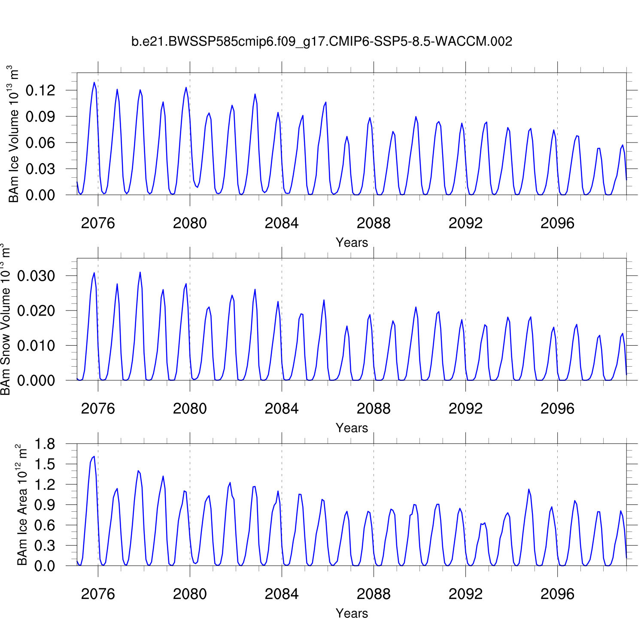Click the tallest peak in the Ice Area panel

pos(94,457)
